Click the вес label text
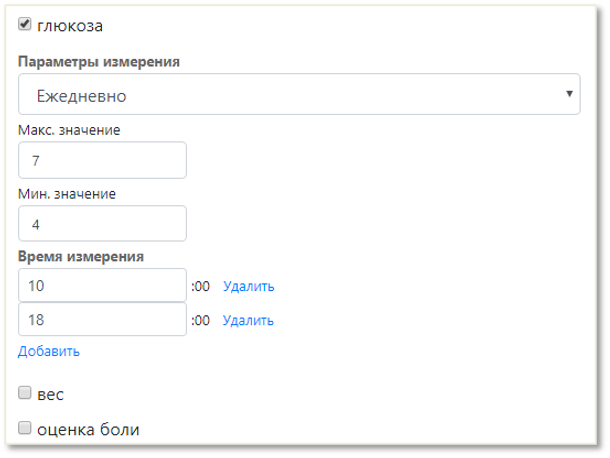The height and width of the screenshot is (458, 610). (x=50, y=394)
